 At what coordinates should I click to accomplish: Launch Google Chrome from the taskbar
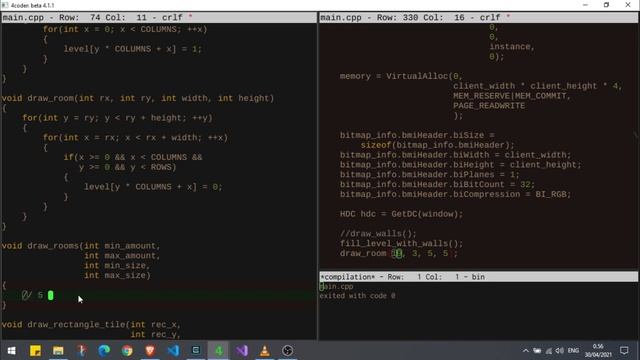pos(127,351)
